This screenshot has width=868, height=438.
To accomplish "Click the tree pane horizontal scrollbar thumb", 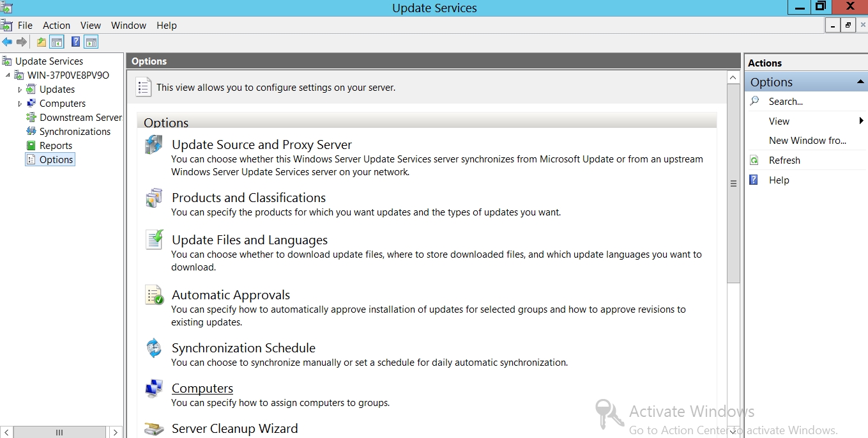I will tap(59, 432).
